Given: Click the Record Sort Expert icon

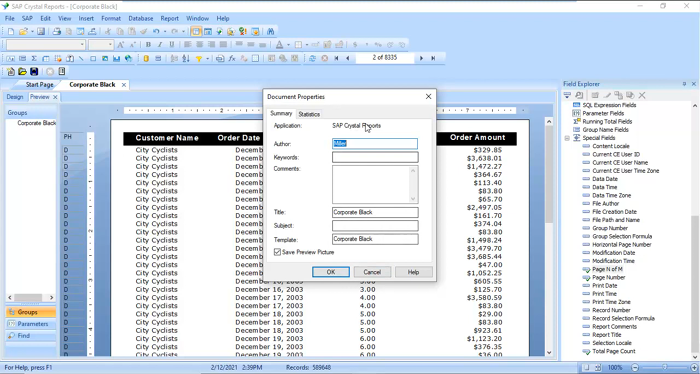Looking at the screenshot, I should coord(186,58).
